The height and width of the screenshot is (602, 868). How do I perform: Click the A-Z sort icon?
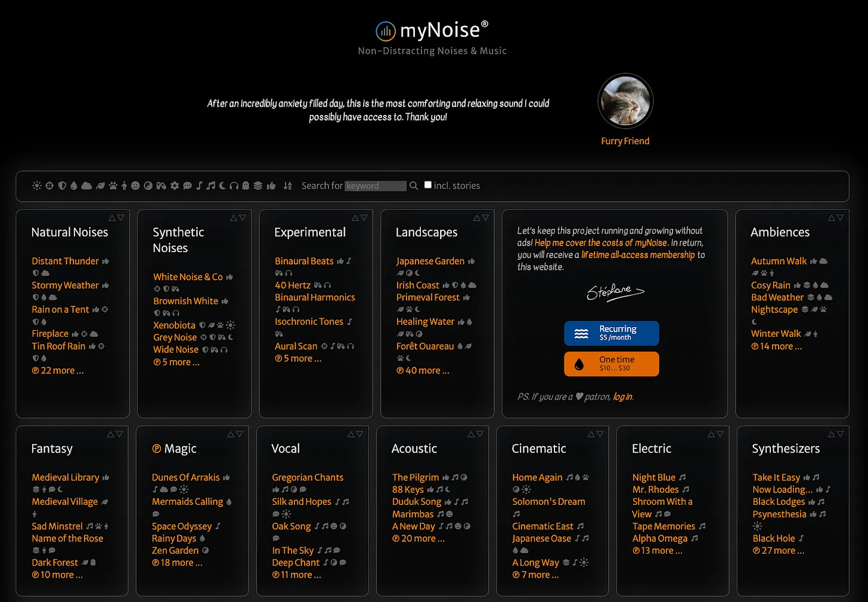(287, 185)
